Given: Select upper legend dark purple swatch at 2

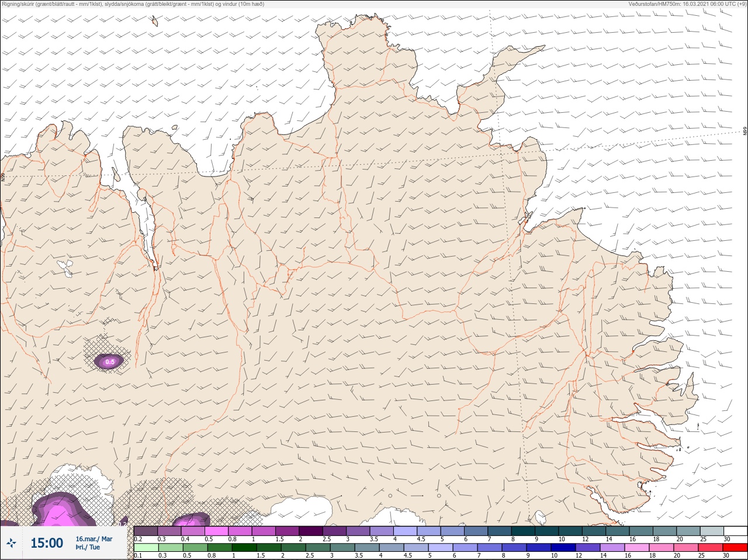Looking at the screenshot, I should 311,531.
